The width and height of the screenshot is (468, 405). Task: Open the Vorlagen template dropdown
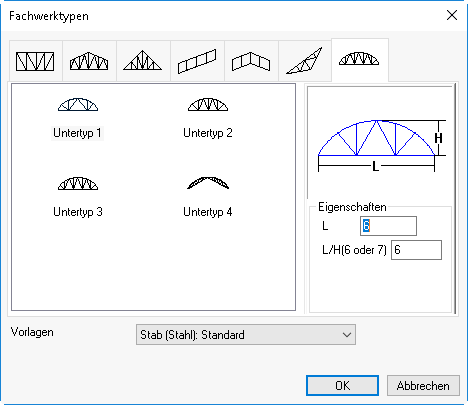click(x=246, y=334)
